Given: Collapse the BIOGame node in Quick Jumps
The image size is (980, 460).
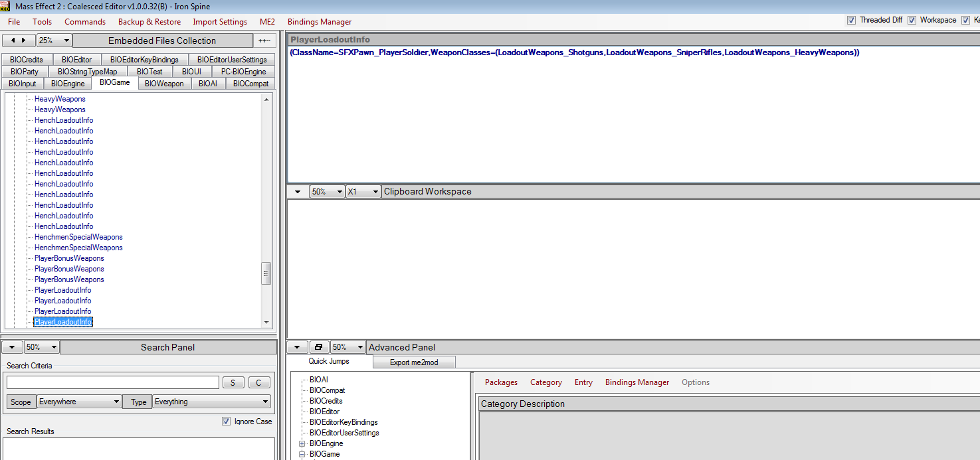Looking at the screenshot, I should point(302,454).
